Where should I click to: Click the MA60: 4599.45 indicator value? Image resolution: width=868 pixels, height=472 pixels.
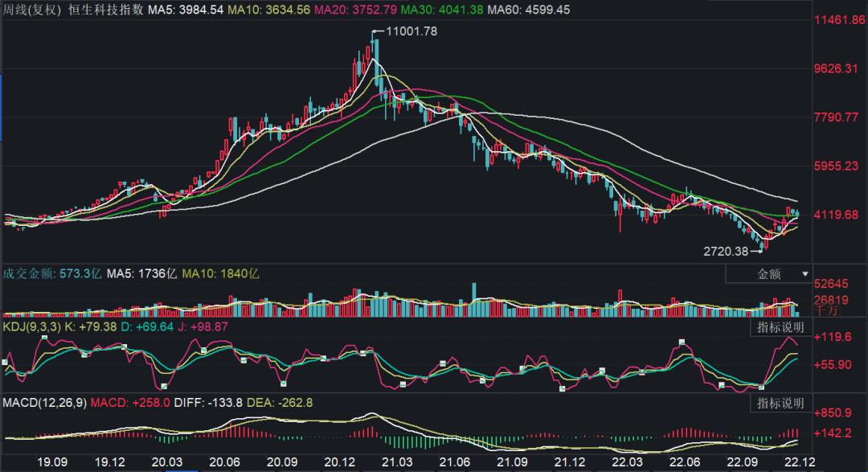(529, 10)
